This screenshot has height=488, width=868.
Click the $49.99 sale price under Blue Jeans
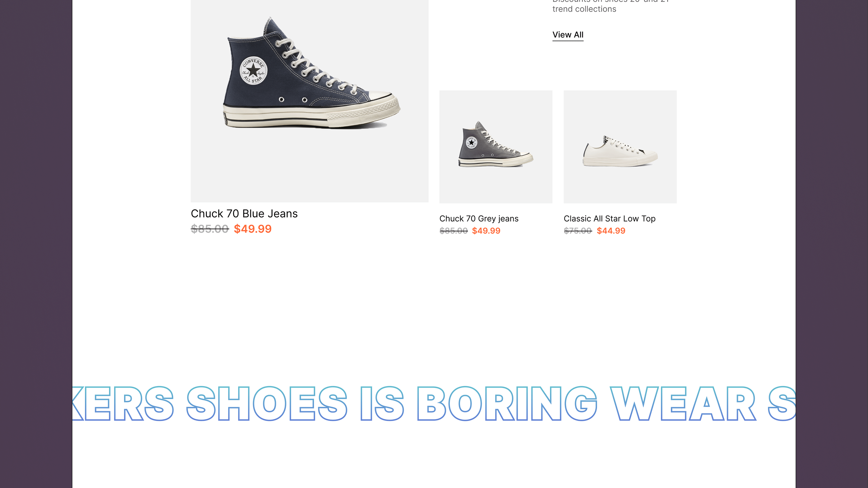pos(253,229)
